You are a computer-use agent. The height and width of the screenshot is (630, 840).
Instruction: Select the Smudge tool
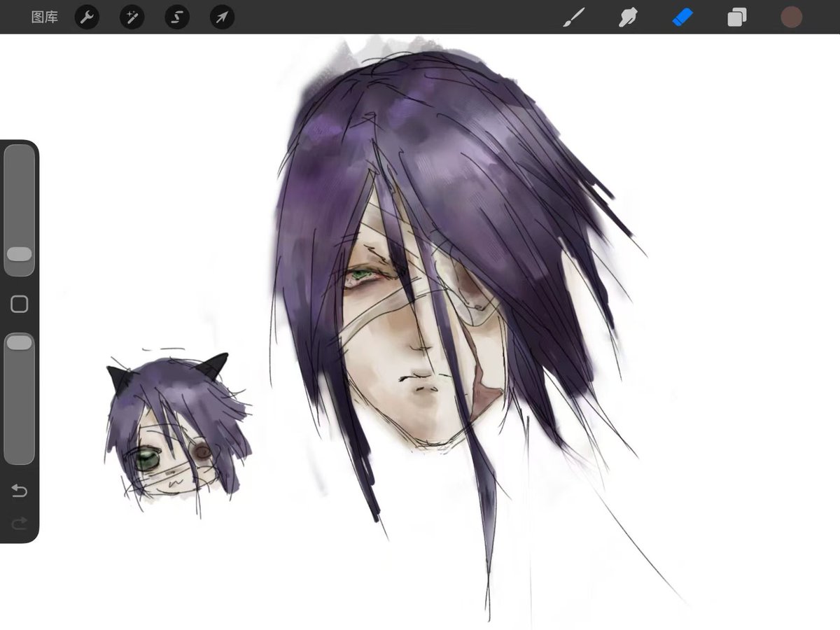628,17
